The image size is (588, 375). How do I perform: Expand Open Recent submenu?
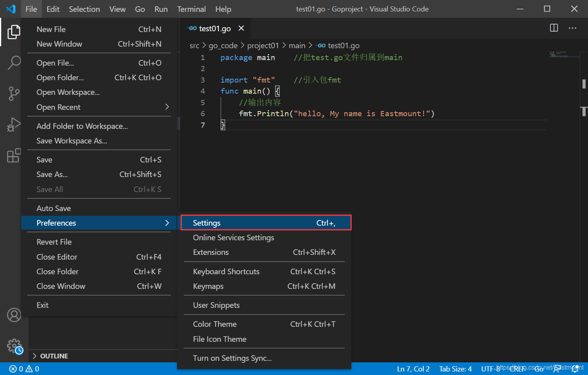pyautogui.click(x=99, y=107)
